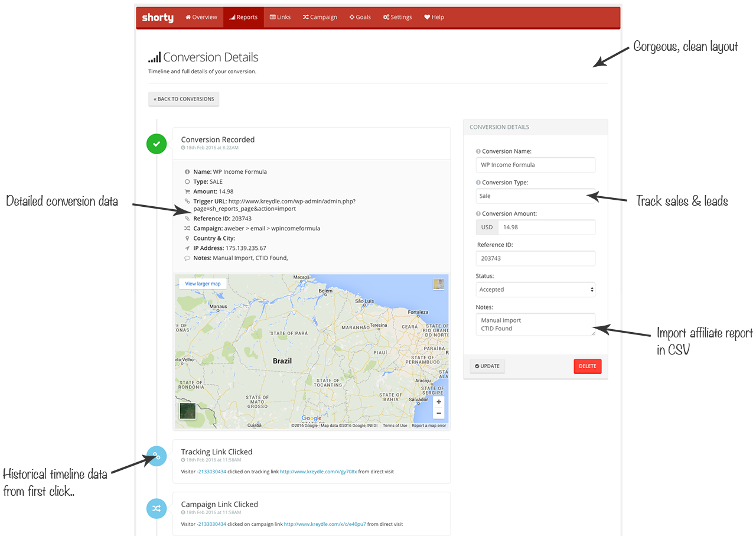
Task: Click the blue Campaign Link Clicked shuffle marker
Action: pyautogui.click(x=157, y=508)
